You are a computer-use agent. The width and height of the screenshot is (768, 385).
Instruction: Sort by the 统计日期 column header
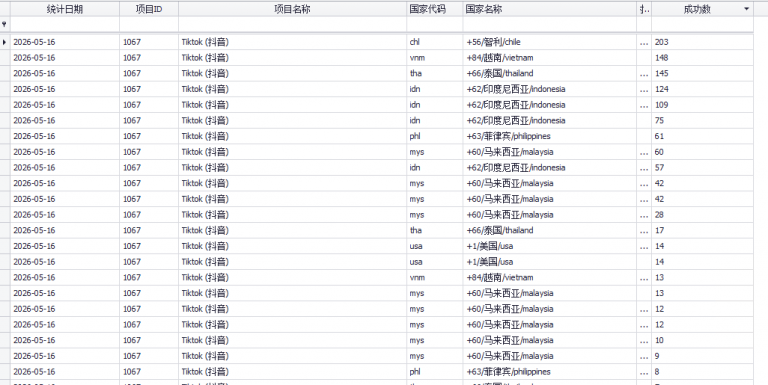click(x=65, y=9)
